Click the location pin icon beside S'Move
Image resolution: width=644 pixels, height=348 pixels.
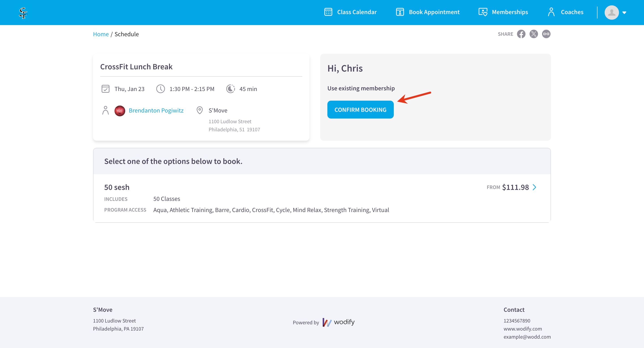coord(199,110)
